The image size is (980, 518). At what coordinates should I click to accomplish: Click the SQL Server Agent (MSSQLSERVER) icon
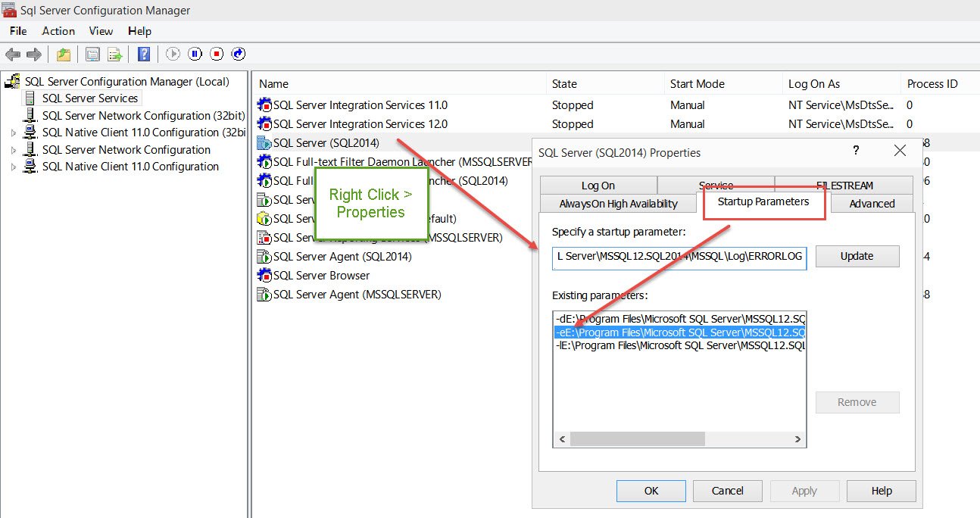264,295
